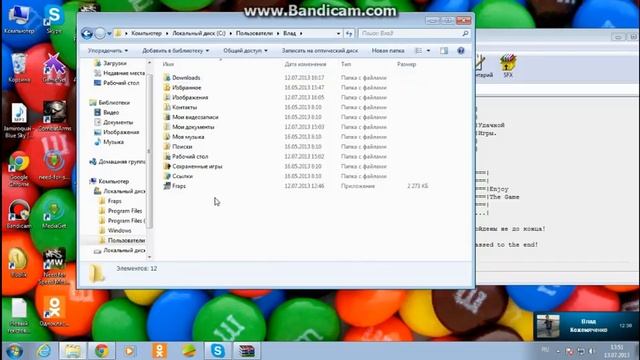This screenshot has width=640, height=360.
Task: Click the MediaGet desktop shortcut
Action: point(54,214)
